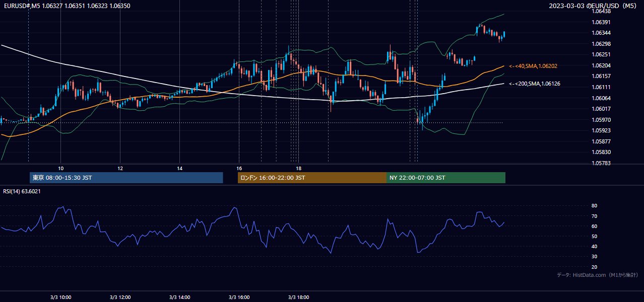Screen dimensions: 644x302
Task: Click price axis value 1.06064
Action: 601,98
